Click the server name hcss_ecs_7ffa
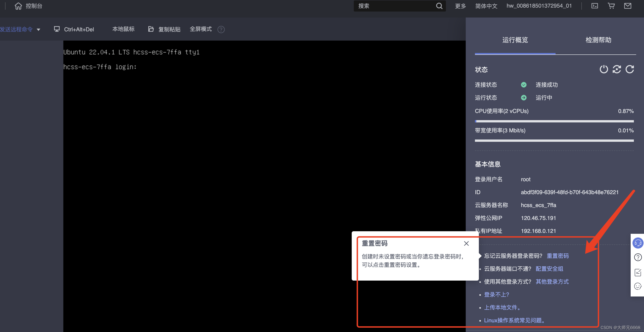The image size is (644, 332). [x=538, y=205]
